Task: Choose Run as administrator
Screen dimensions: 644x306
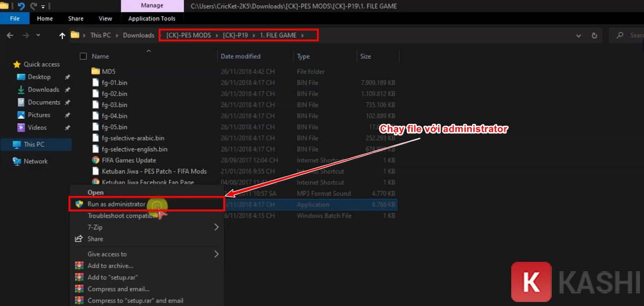Action: click(147, 204)
